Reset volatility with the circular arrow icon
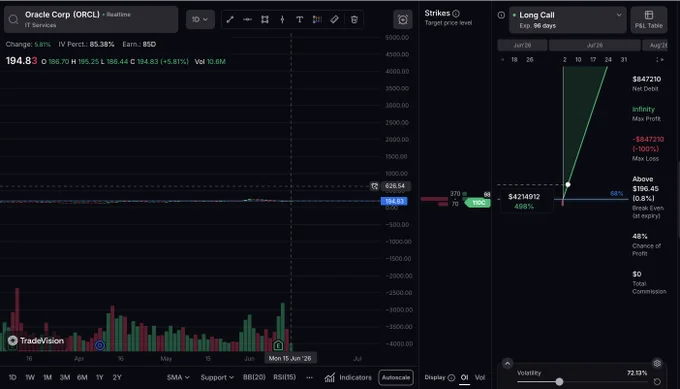The height and width of the screenshot is (389, 680). coord(657,382)
